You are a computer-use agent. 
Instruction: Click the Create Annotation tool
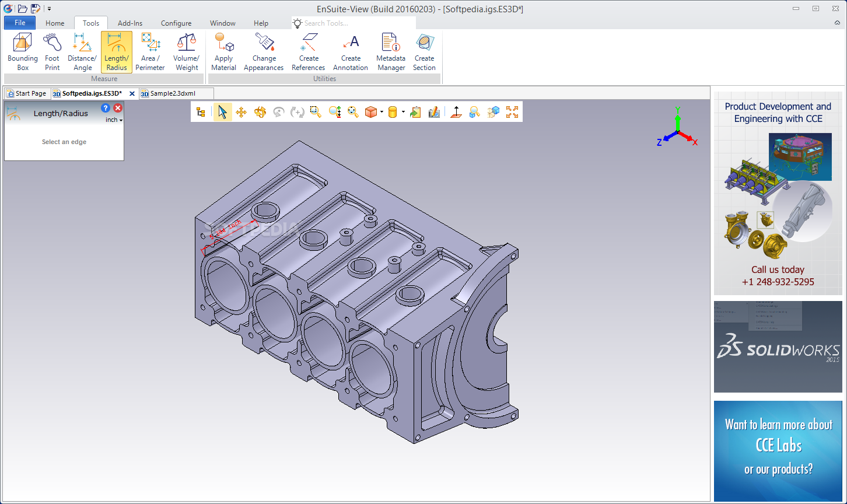pyautogui.click(x=351, y=52)
